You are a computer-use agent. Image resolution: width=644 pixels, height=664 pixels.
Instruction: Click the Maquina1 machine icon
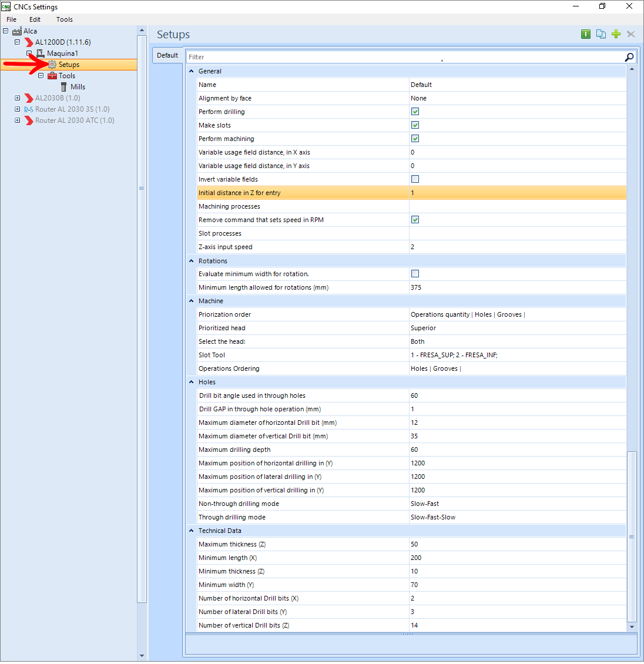[x=40, y=53]
